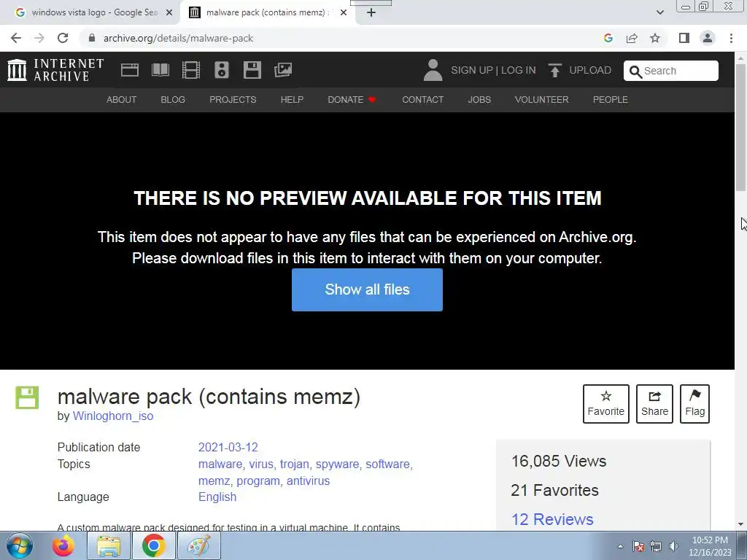Click the user avatar icon
Screen dimensions: 747x560
pyautogui.click(x=433, y=70)
